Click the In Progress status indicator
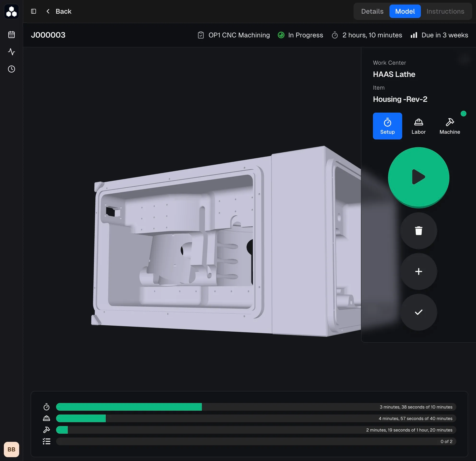476x461 pixels. coord(281,35)
